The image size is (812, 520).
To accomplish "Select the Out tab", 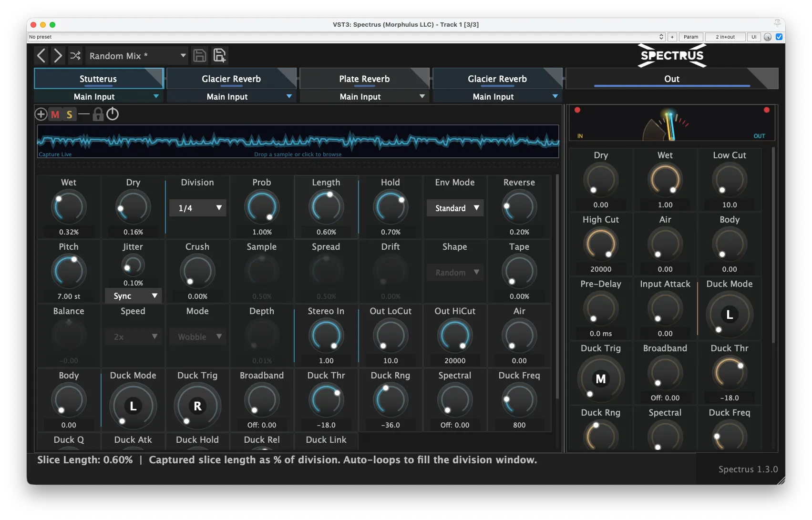I will 672,79.
